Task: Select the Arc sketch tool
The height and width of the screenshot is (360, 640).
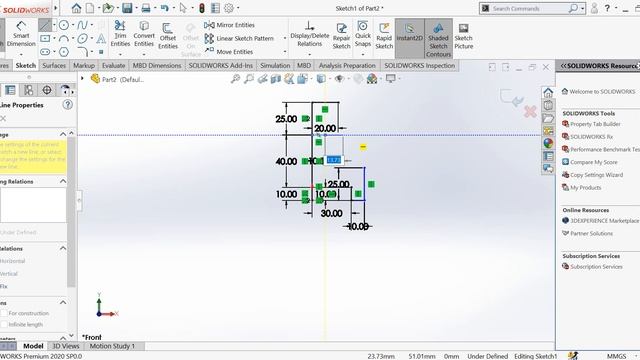Action: [x=64, y=39]
